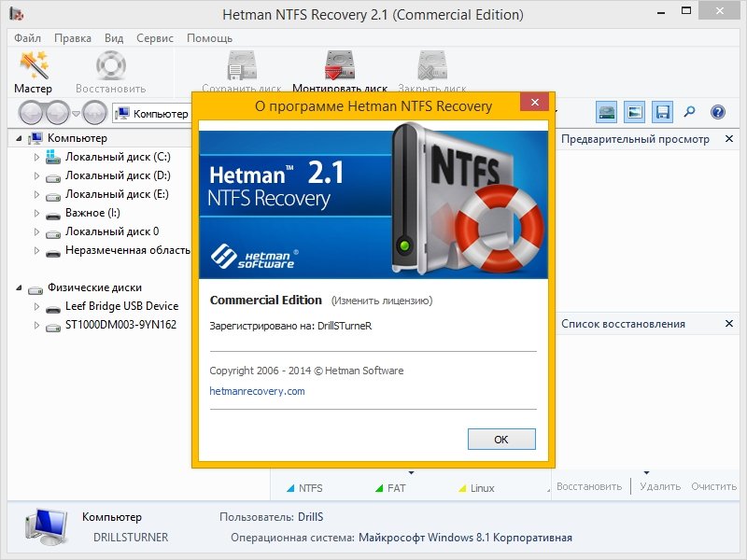This screenshot has height=560, width=747.
Task: Close the Список восстановления panel
Action: click(x=729, y=323)
